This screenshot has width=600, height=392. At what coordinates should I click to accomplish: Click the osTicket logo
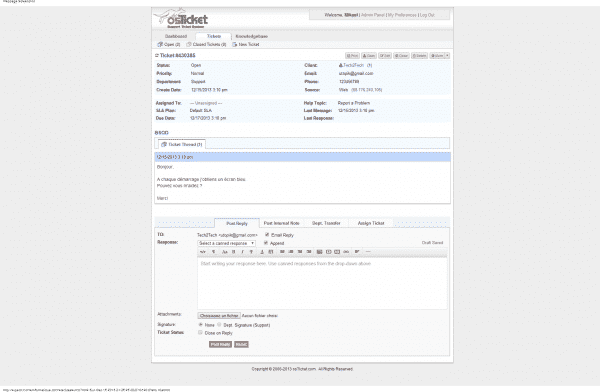(181, 18)
